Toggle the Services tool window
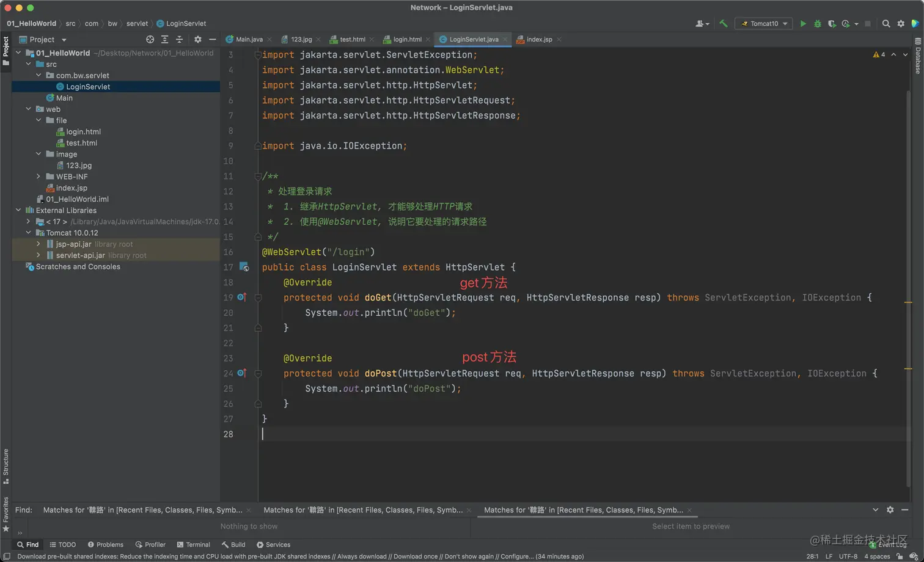This screenshot has height=562, width=924. tap(273, 544)
